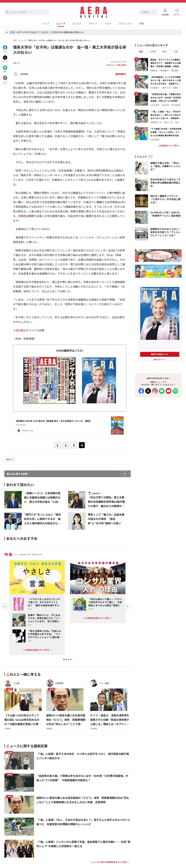The height and width of the screenshot is (868, 186).
Task: Open the エンタメ navigation tab
Action: click(77, 24)
